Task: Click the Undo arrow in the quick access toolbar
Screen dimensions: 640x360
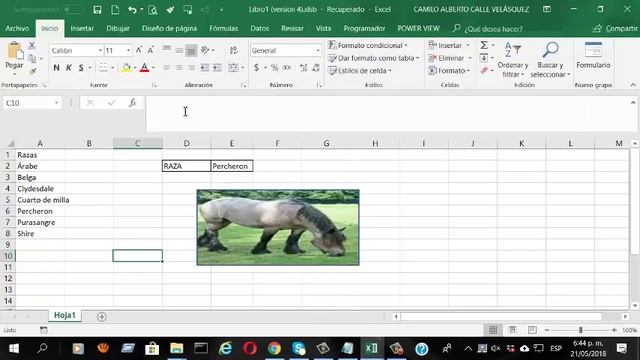Action: [132, 9]
